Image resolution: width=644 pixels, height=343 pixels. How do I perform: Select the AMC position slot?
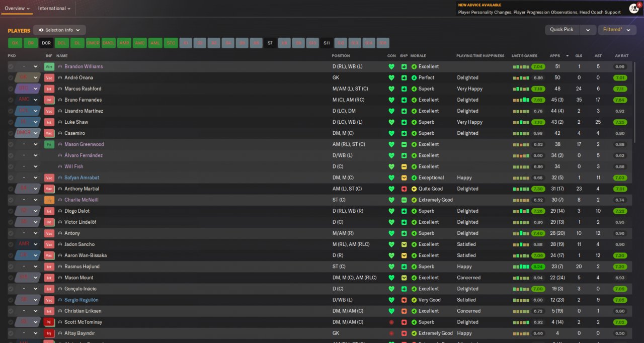click(x=140, y=43)
